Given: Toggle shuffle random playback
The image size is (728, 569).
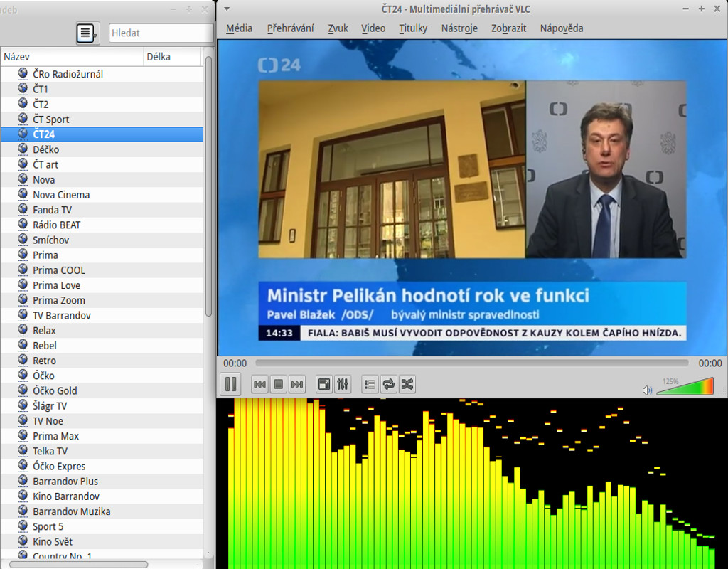Looking at the screenshot, I should coord(407,385).
